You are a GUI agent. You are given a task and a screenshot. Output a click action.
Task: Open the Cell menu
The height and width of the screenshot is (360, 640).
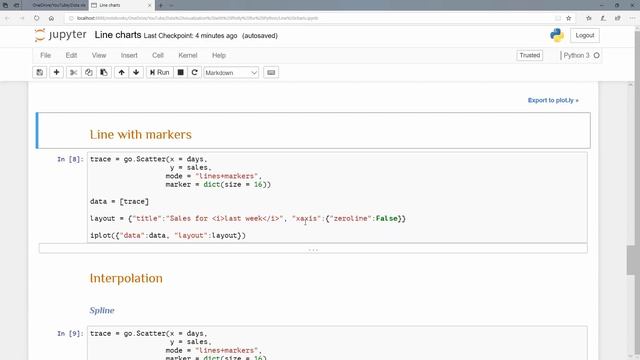point(158,56)
